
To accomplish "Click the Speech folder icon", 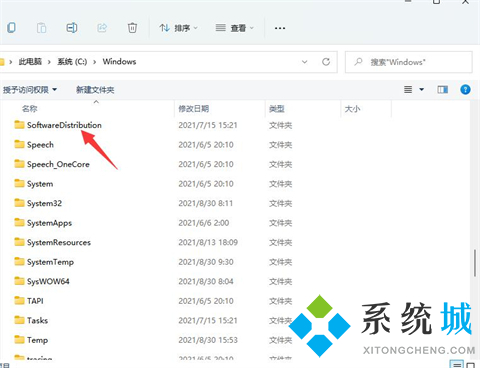I will pyautogui.click(x=19, y=144).
